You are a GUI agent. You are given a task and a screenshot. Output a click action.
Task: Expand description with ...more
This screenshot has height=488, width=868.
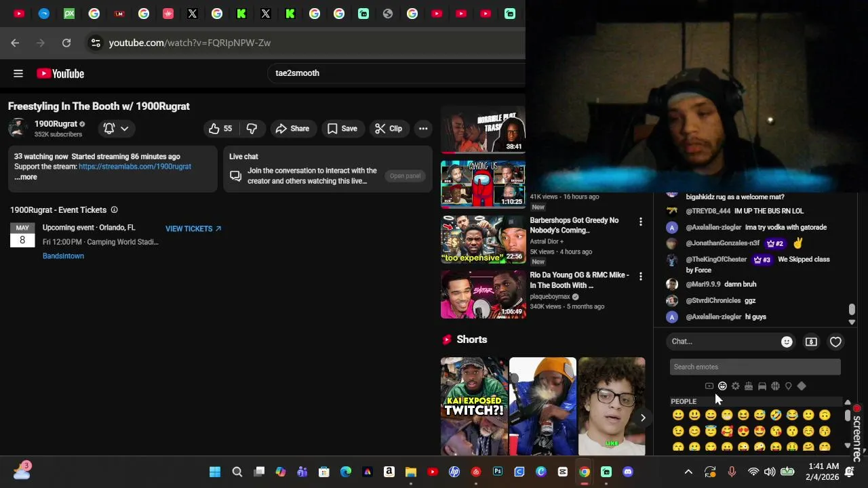coord(26,177)
